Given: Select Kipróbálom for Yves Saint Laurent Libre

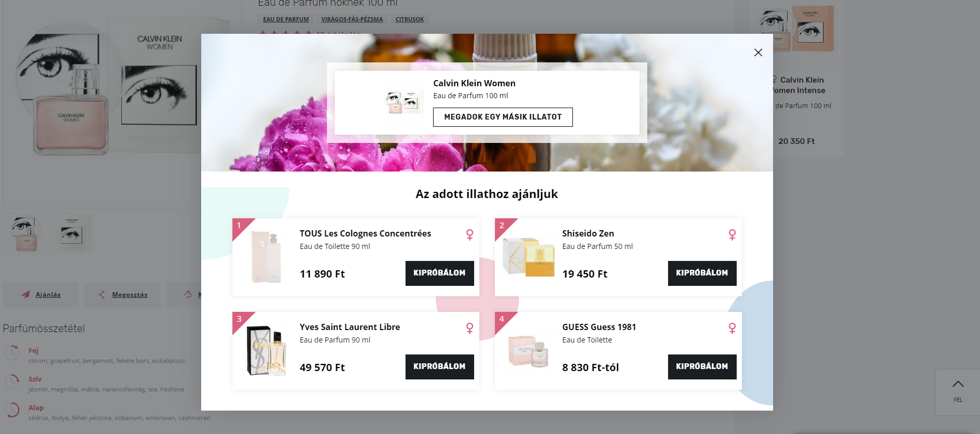Looking at the screenshot, I should coord(439,366).
